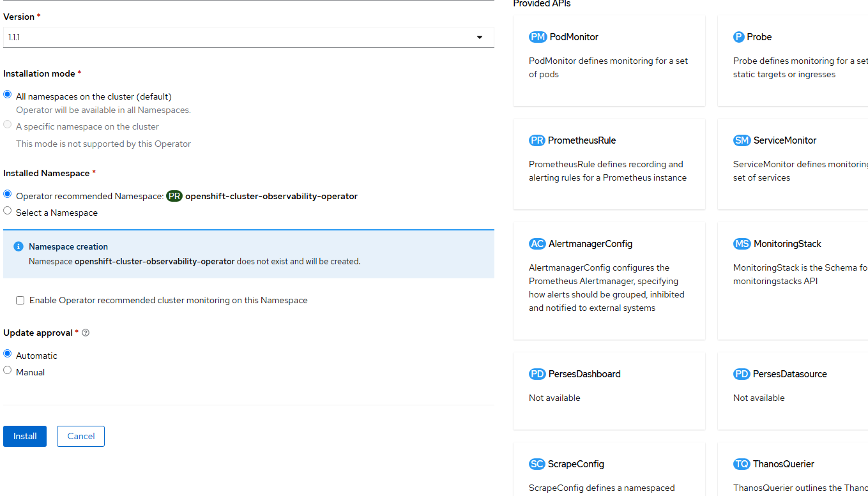
Task: Click the Version dropdown caret arrow
Action: click(480, 38)
